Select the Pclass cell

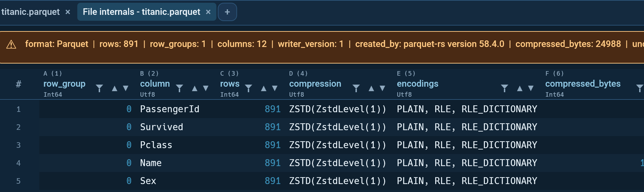click(x=156, y=145)
